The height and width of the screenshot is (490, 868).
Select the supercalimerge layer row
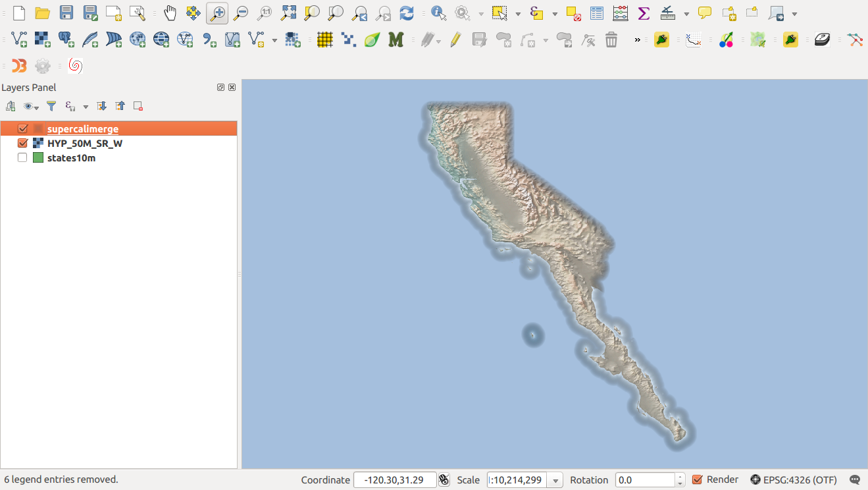pyautogui.click(x=119, y=128)
